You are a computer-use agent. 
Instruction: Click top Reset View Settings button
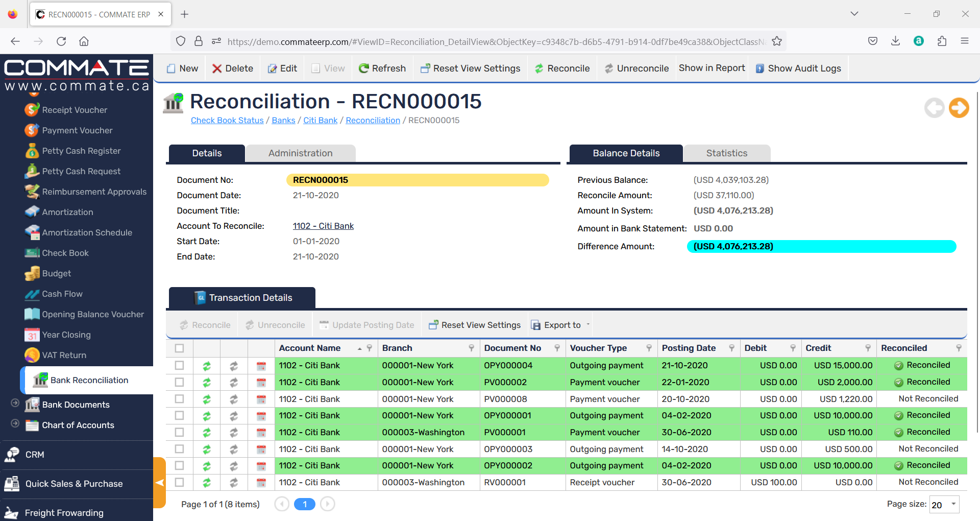click(470, 68)
